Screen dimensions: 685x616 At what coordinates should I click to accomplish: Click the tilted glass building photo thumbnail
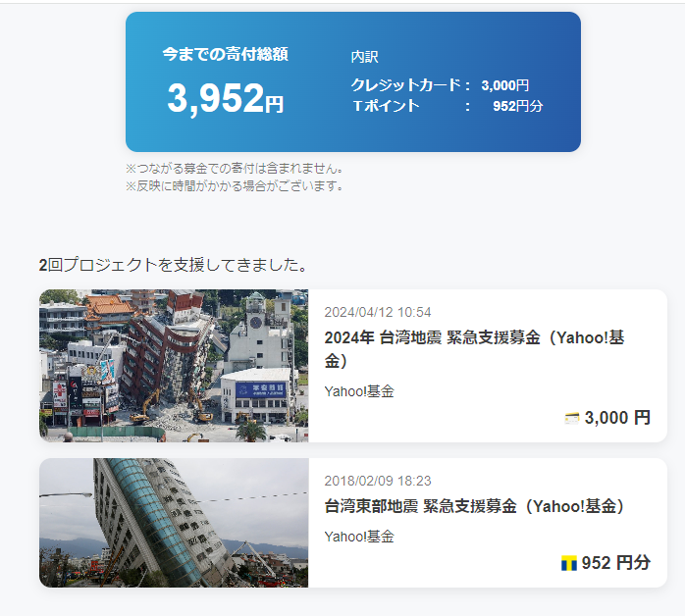(x=174, y=523)
